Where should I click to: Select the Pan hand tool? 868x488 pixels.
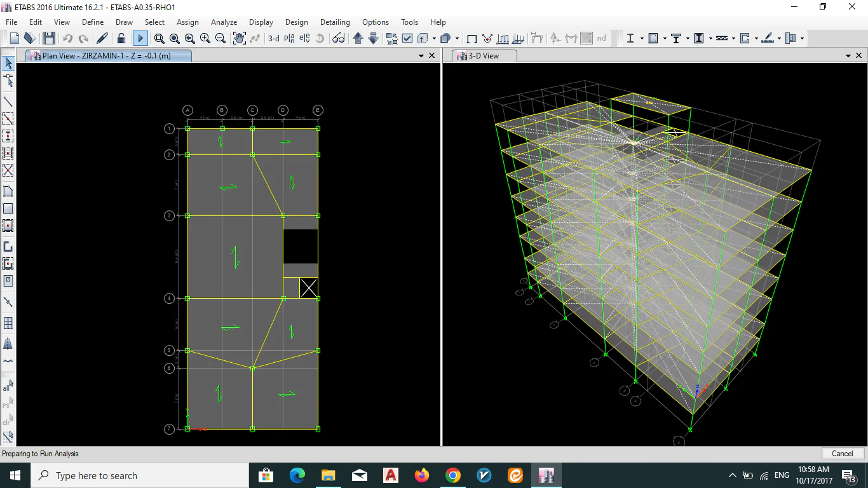[239, 39]
